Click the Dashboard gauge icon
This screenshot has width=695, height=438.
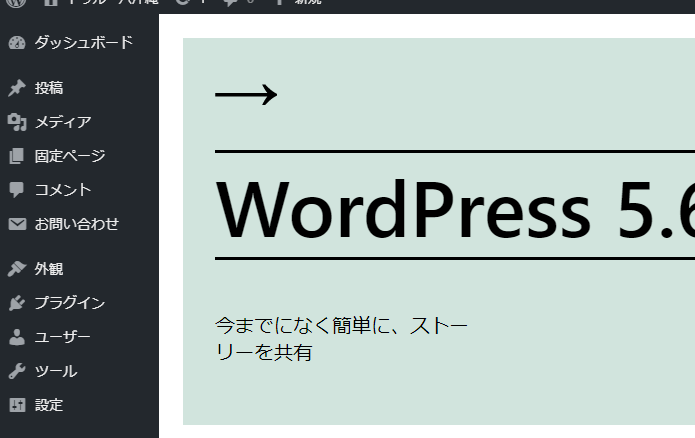(17, 43)
